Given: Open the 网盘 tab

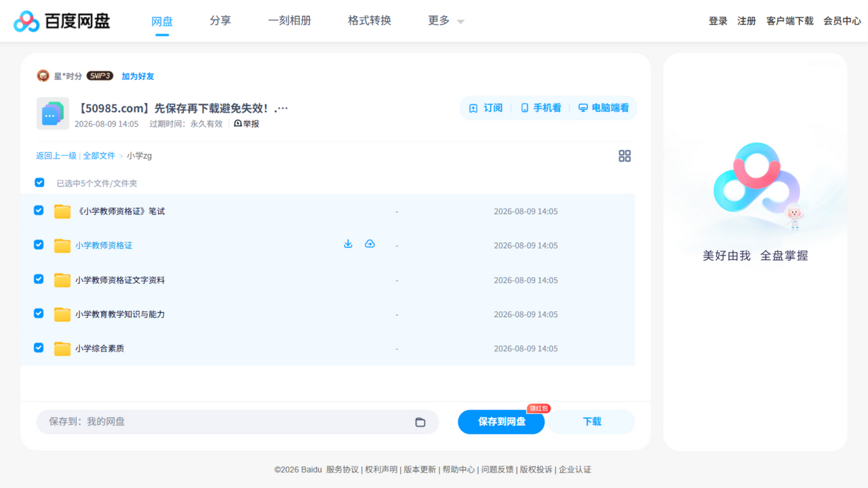Looking at the screenshot, I should (x=162, y=21).
